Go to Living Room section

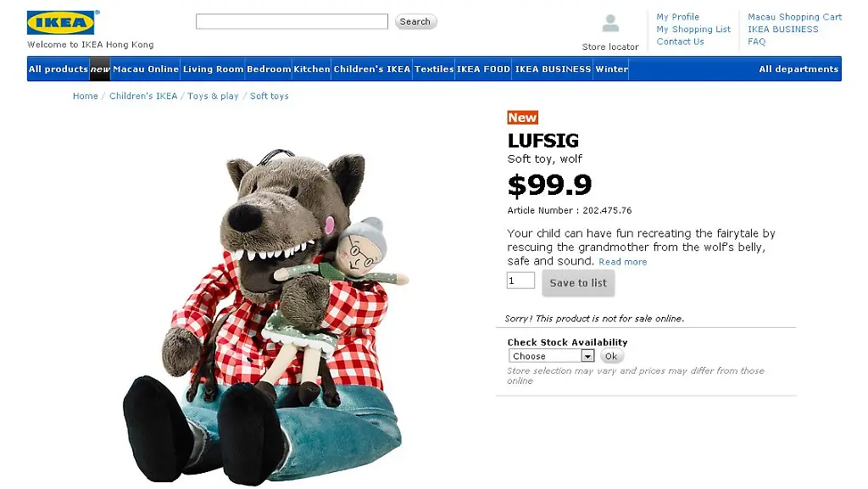213,69
